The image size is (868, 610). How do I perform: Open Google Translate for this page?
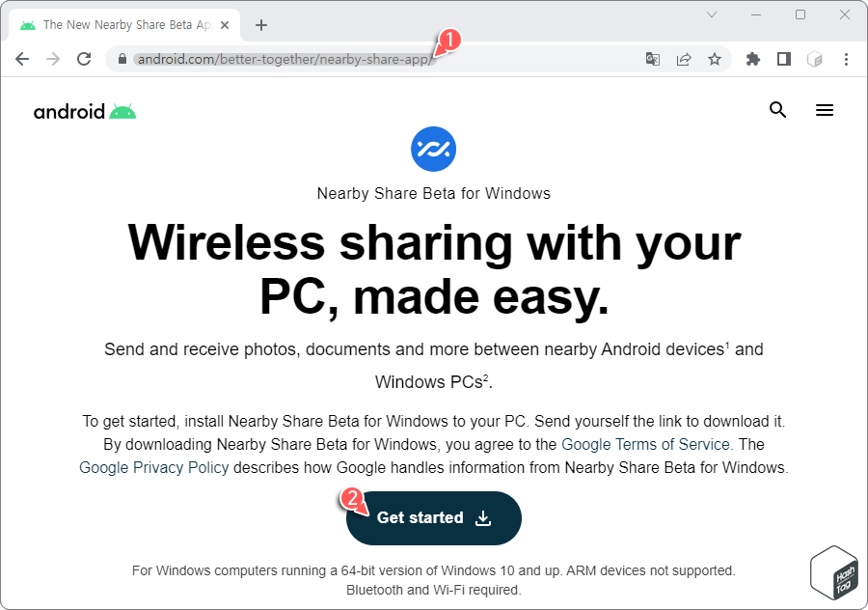click(x=652, y=59)
